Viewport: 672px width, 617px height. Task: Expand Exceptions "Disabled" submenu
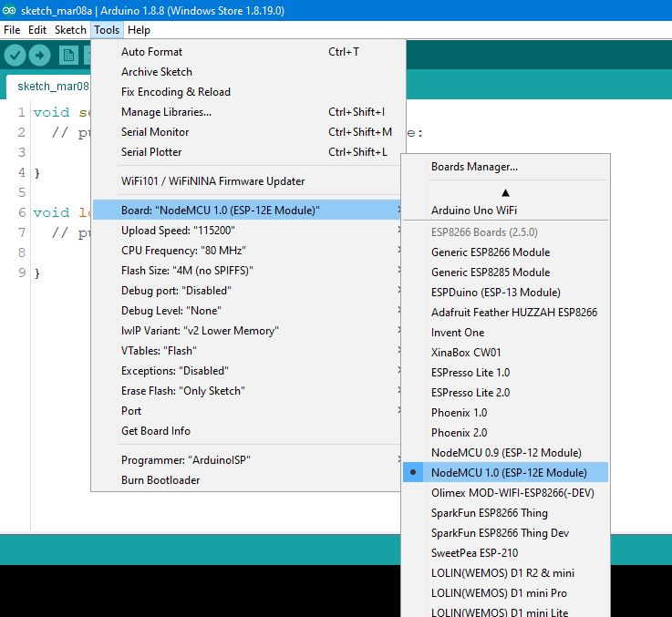pos(247,371)
